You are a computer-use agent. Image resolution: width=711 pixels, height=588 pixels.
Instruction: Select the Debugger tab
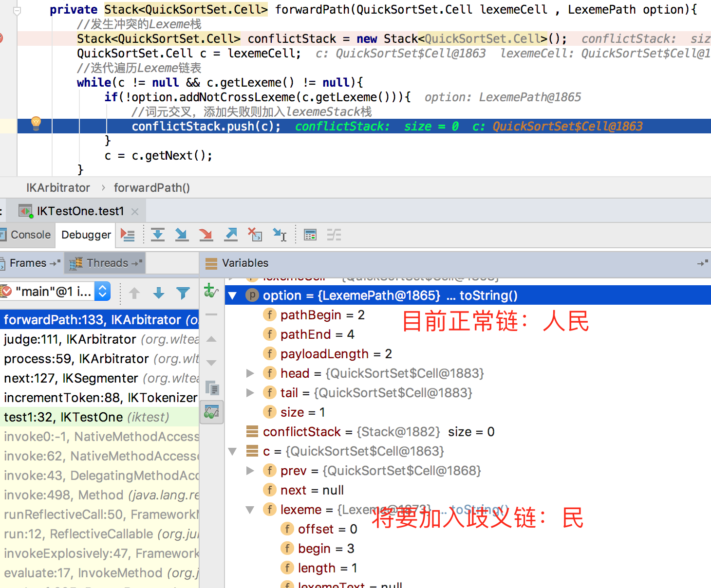tap(86, 235)
